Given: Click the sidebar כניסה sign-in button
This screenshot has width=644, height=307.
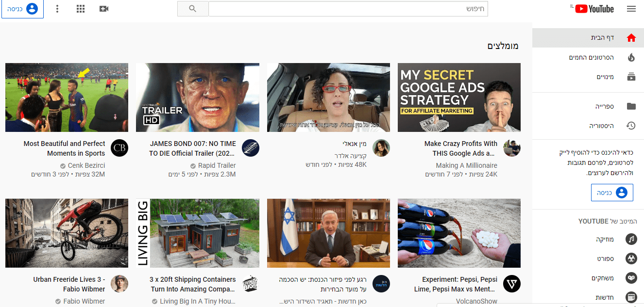Looking at the screenshot, I should tap(612, 193).
